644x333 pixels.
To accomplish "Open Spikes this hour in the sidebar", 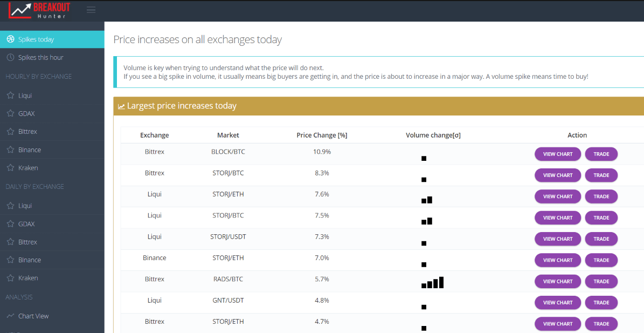I will 52,58.
